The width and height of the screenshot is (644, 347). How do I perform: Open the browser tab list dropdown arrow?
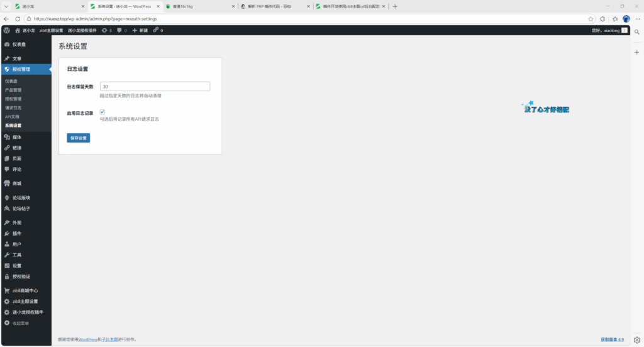click(x=6, y=6)
